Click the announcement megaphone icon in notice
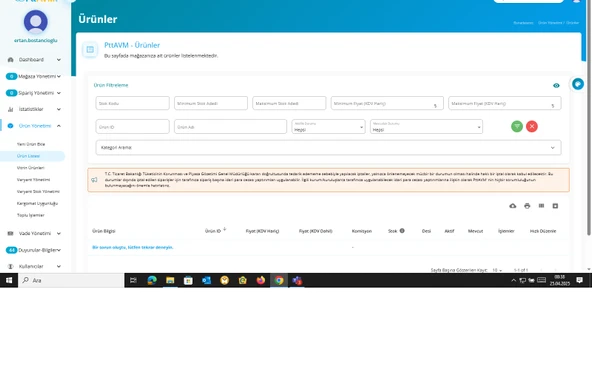 [x=94, y=180]
